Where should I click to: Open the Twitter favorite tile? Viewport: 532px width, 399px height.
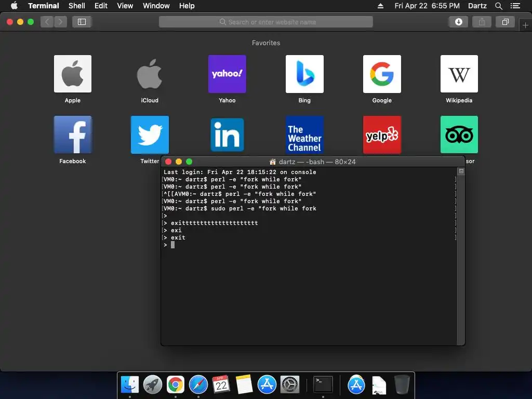[x=150, y=135]
